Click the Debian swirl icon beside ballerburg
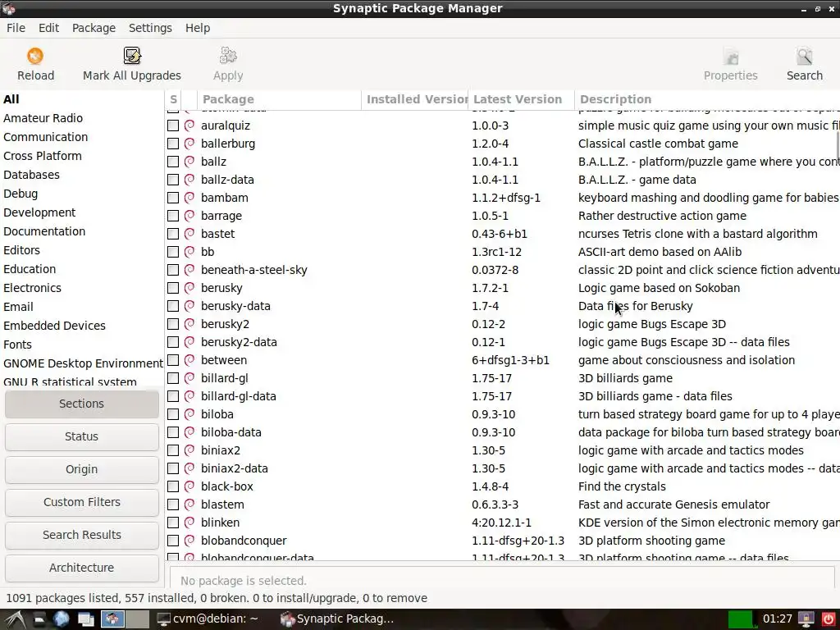Screen dimensions: 840x630 [189, 144]
